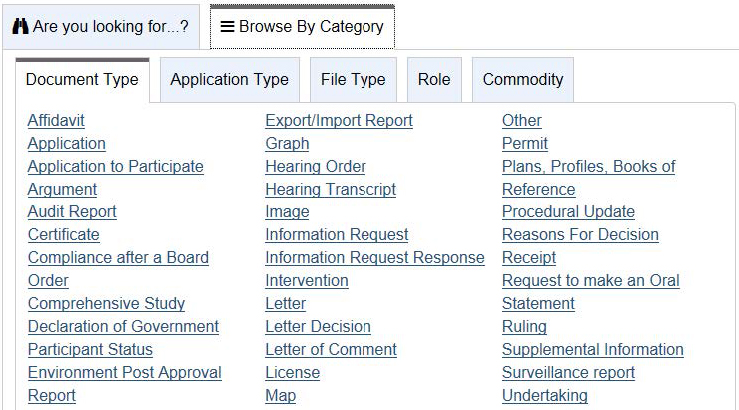Click the Letter of Comment link
The image size is (739, 410).
[x=331, y=350]
